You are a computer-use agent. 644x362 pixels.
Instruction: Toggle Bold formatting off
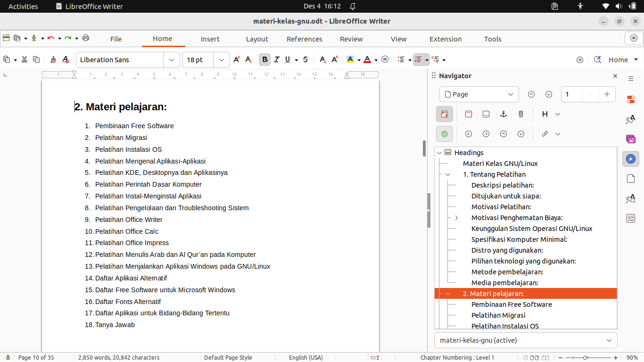tap(264, 59)
